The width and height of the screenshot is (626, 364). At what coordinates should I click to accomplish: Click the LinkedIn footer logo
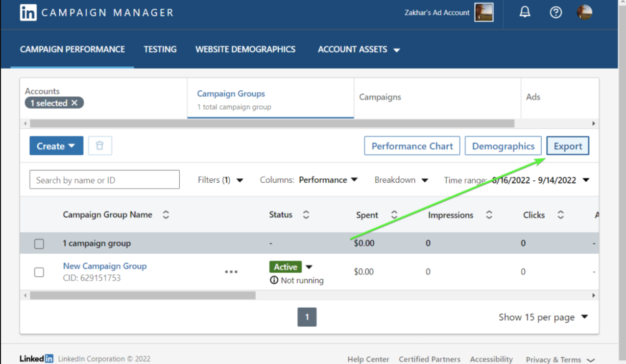coord(37,359)
